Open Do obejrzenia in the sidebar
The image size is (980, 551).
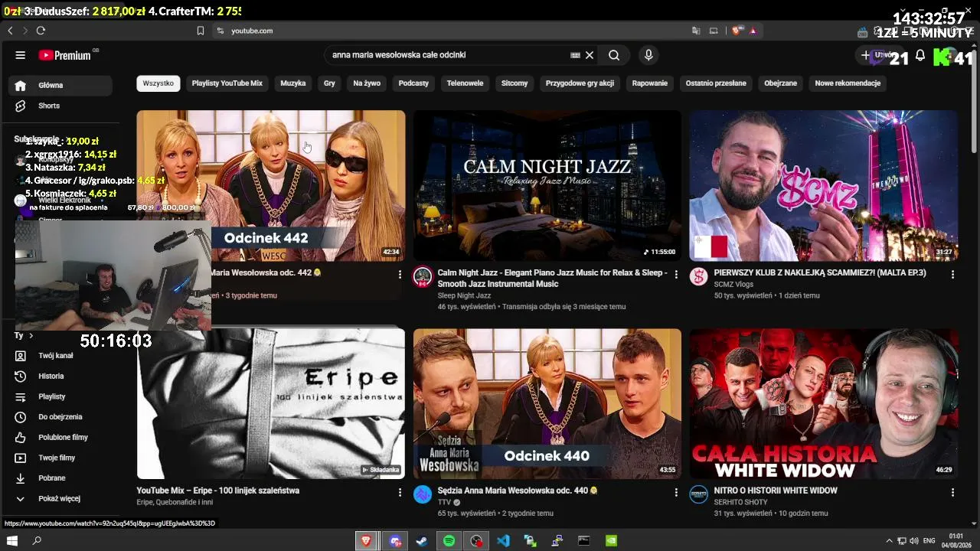(61, 417)
